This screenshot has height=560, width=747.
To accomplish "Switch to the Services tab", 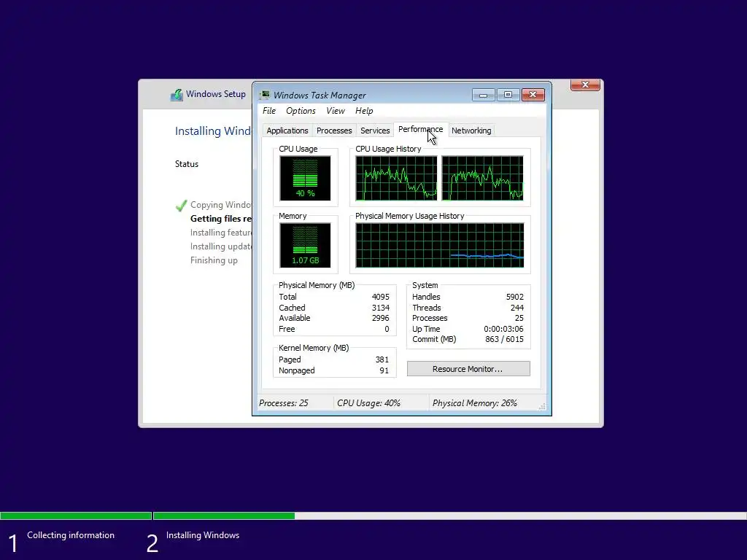I will click(375, 131).
